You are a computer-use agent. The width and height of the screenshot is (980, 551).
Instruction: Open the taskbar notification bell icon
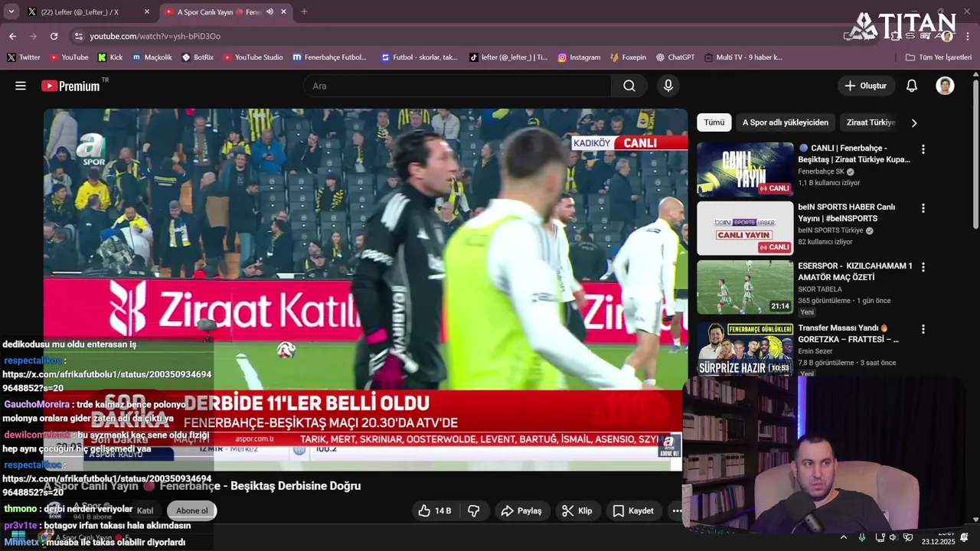(x=965, y=537)
